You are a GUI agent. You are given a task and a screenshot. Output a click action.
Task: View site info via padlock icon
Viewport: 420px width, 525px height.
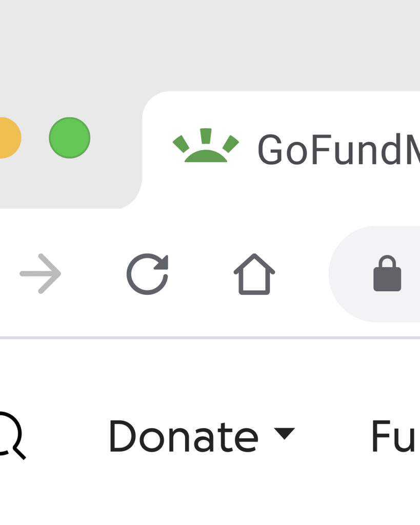coord(387,274)
